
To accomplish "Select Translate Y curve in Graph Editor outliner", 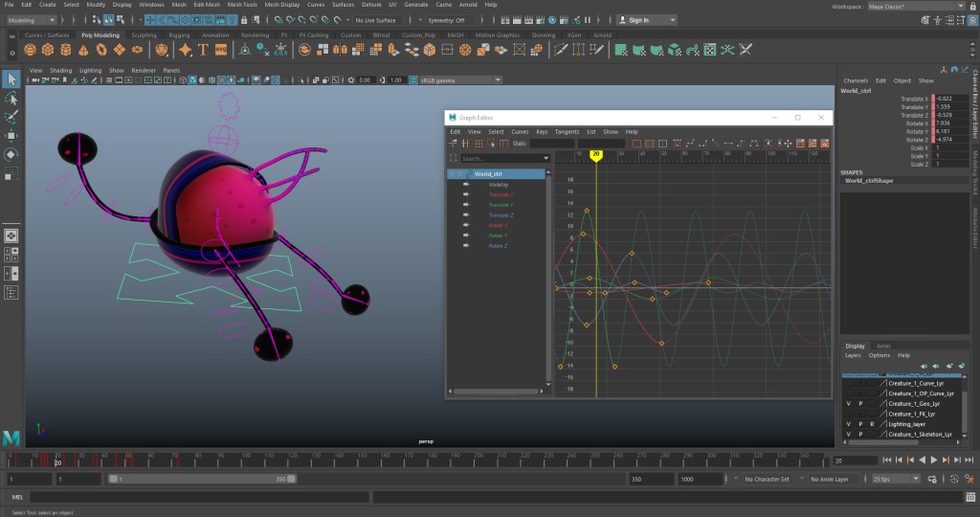I will pos(501,205).
